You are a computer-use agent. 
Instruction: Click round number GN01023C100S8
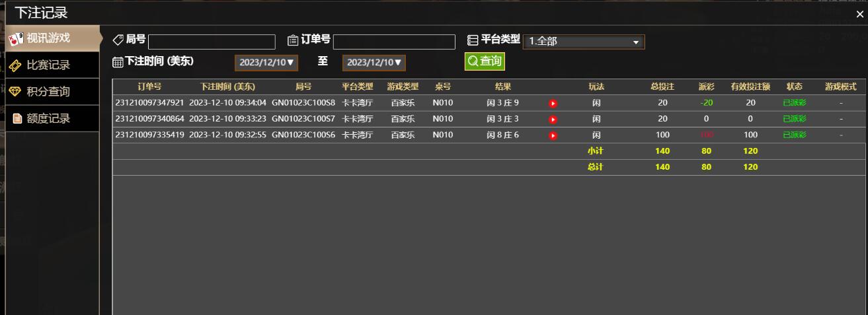click(x=303, y=103)
